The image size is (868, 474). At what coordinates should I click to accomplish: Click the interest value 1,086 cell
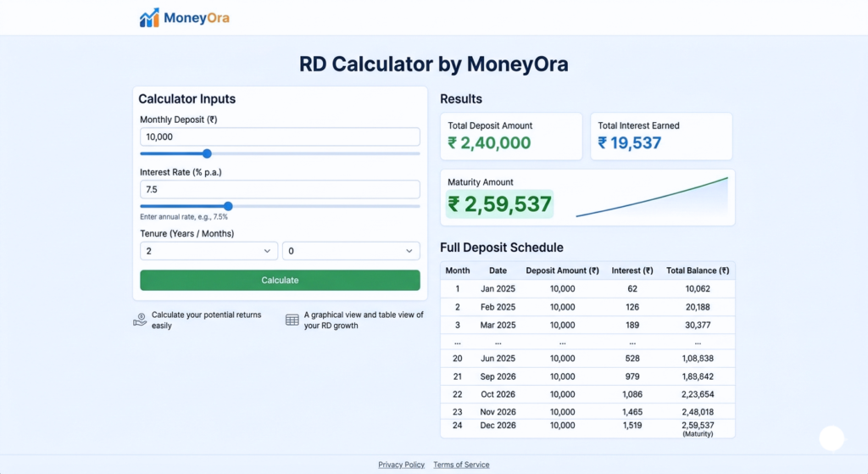632,394
